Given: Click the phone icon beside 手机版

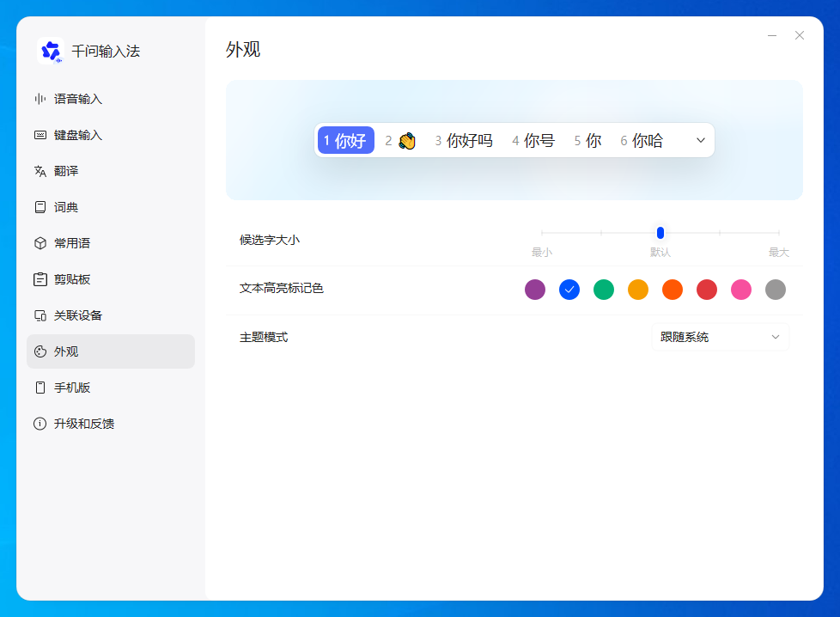Looking at the screenshot, I should [40, 388].
